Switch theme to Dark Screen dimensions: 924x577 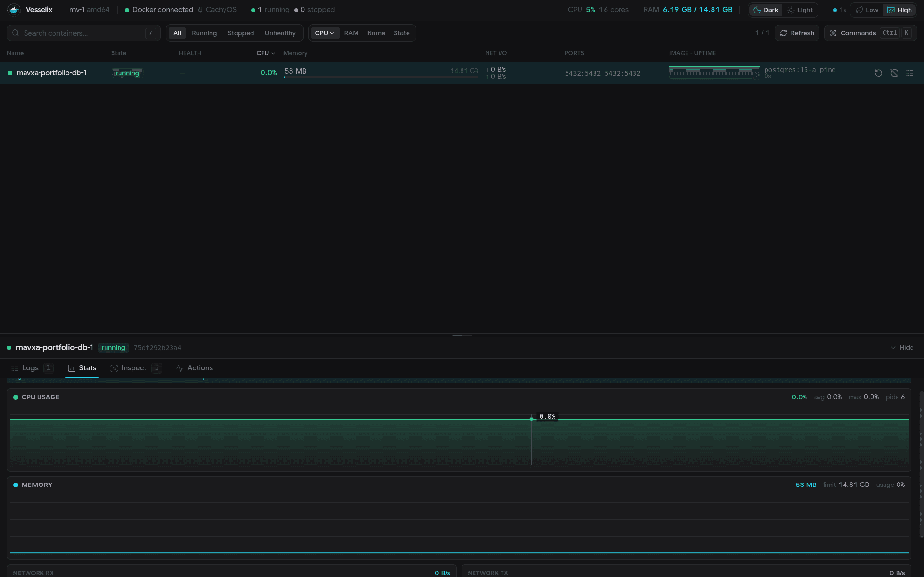click(x=766, y=10)
